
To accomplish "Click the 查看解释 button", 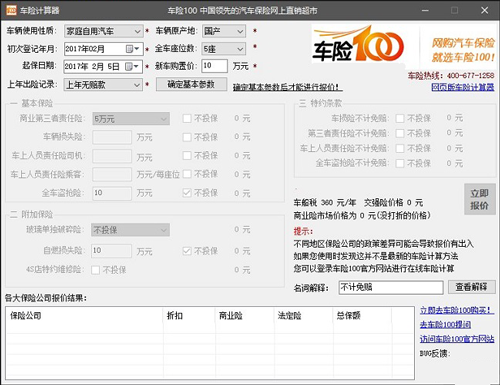I will [x=471, y=287].
